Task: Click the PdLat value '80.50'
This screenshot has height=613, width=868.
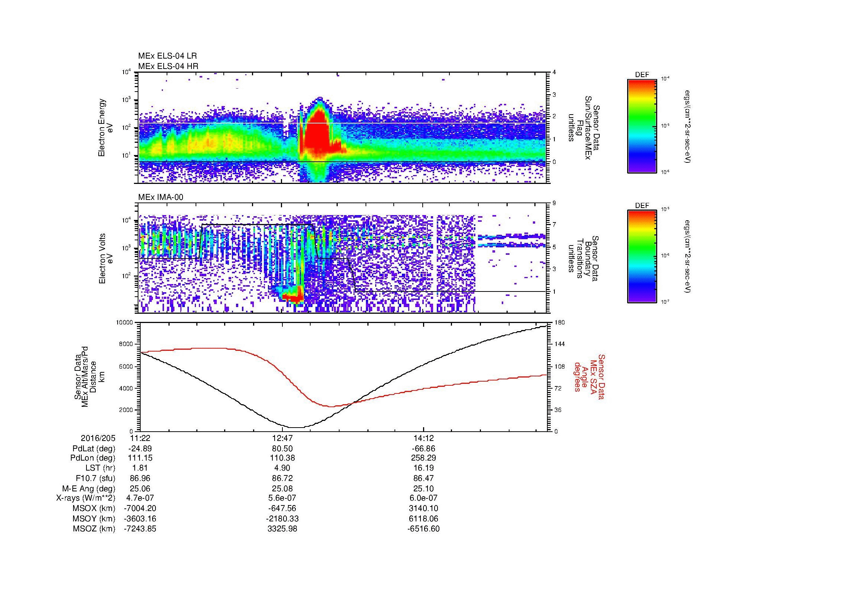Action: pos(282,449)
